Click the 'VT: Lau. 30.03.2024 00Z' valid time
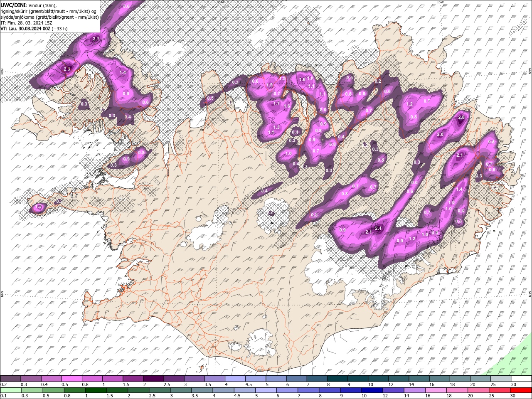The width and height of the screenshot is (532, 399). (x=25, y=29)
